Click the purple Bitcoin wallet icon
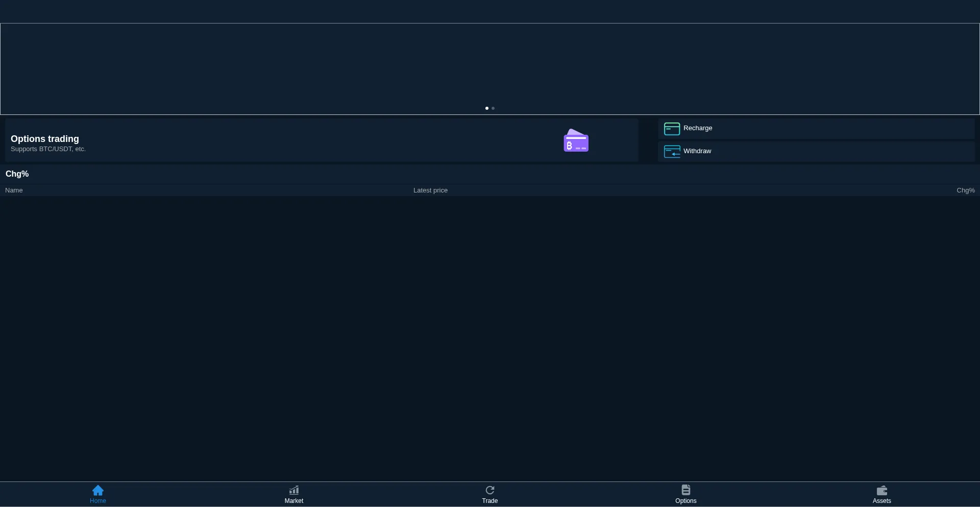 click(x=576, y=140)
